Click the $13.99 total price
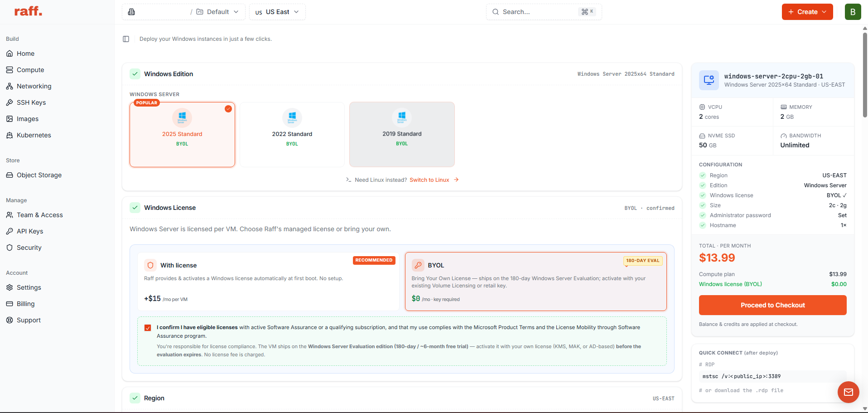Image resolution: width=868 pixels, height=413 pixels. point(717,258)
